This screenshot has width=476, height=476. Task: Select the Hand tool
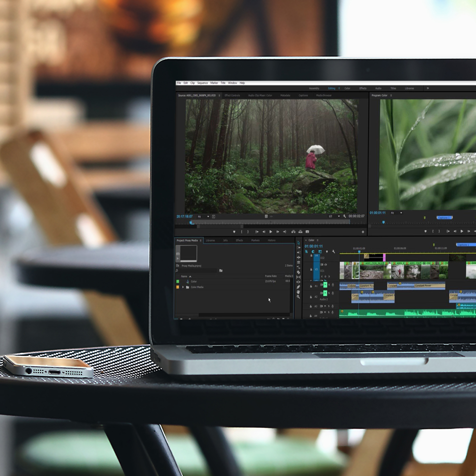pos(298,292)
